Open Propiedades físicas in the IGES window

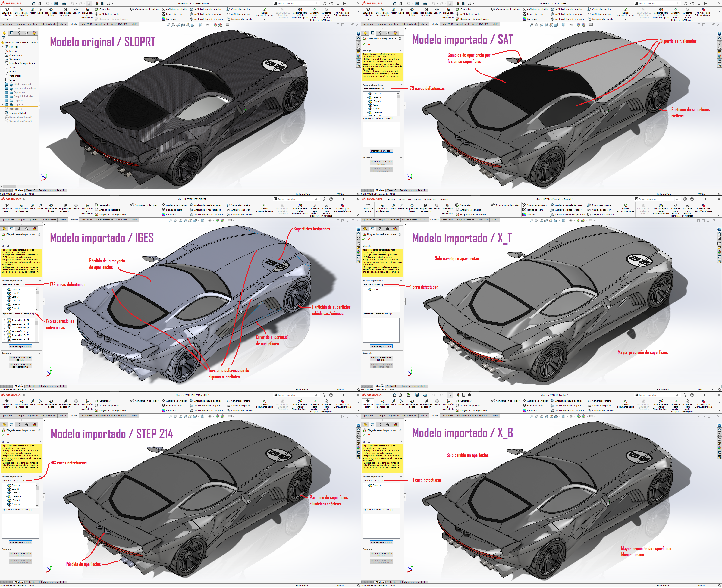pos(51,208)
